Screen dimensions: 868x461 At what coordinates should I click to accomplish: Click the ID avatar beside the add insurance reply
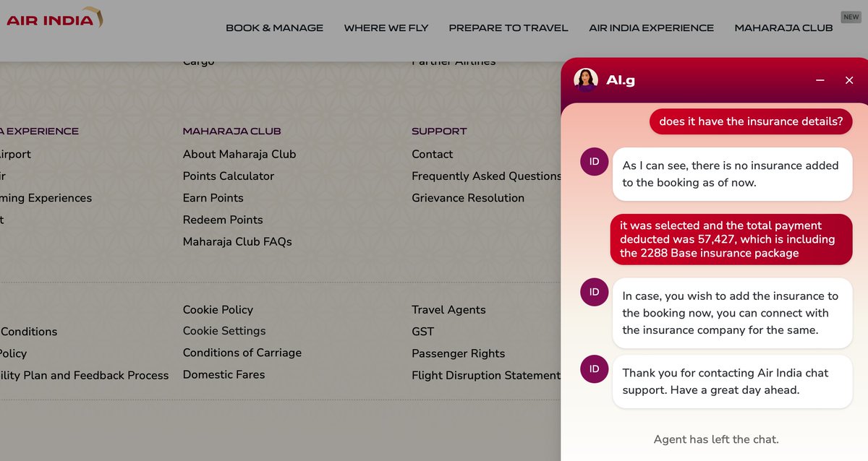[x=595, y=292]
